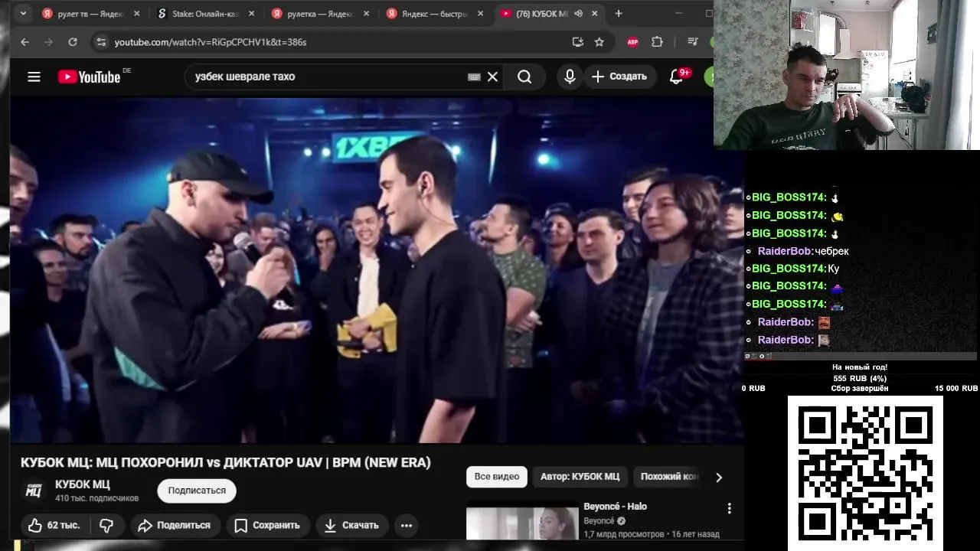View site information for youtube.com
The image size is (980, 551).
tap(101, 42)
